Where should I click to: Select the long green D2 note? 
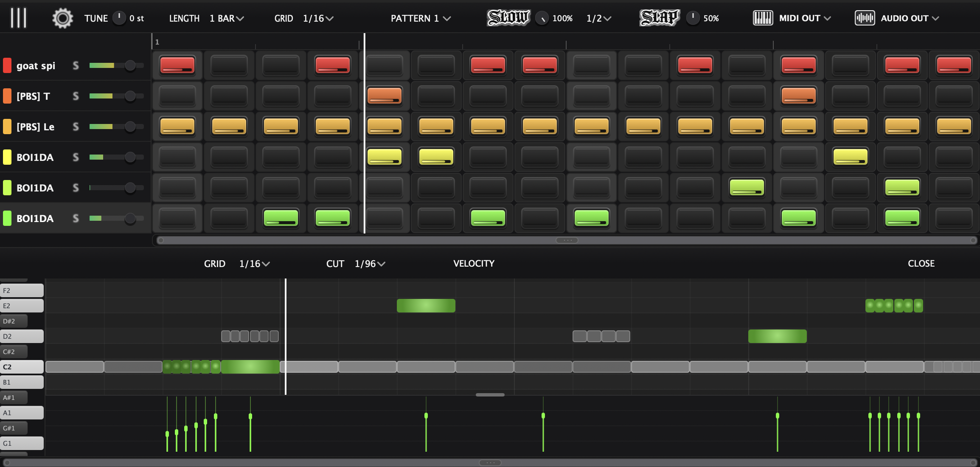[x=777, y=336]
